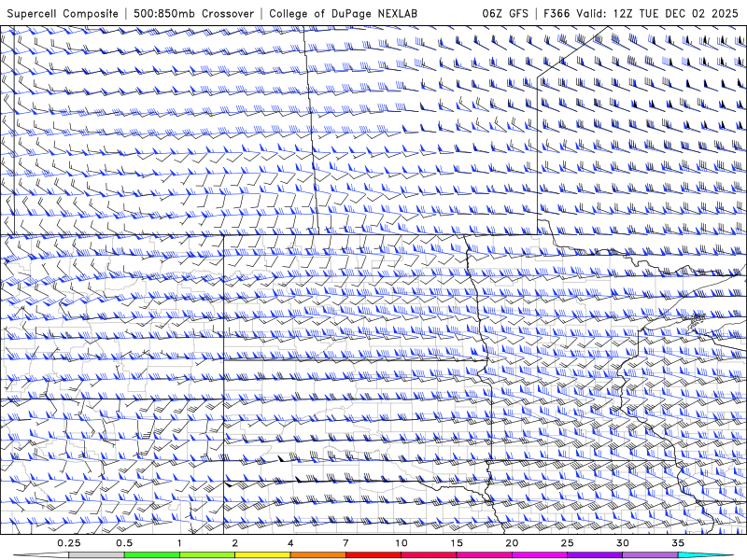Select the gray color bar segment
Image resolution: width=747 pixels, height=560 pixels.
[97, 555]
